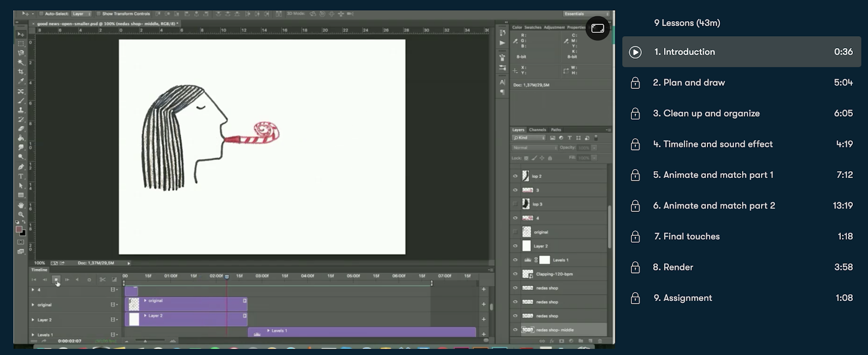Toggle video theater mode icon
Image resolution: width=868 pixels, height=355 pixels.
[x=597, y=28]
